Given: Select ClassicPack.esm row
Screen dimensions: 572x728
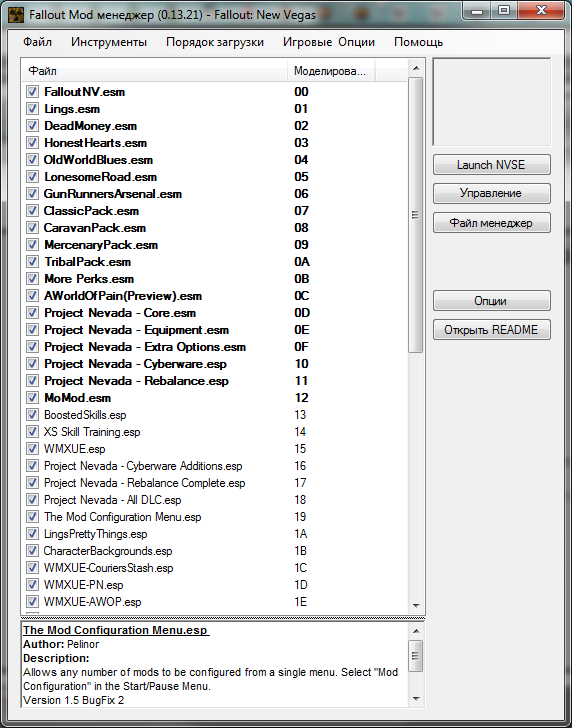Looking at the screenshot, I should (x=214, y=211).
